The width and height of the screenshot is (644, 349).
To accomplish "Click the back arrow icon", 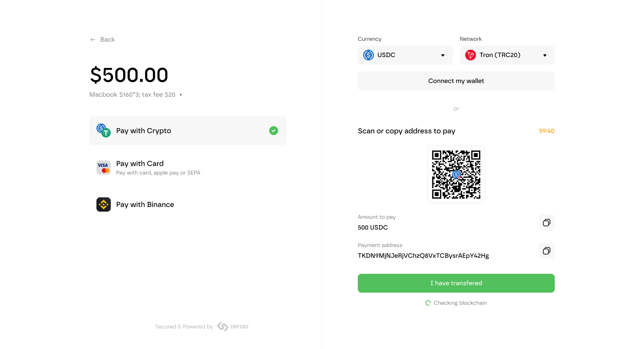I will (x=93, y=40).
